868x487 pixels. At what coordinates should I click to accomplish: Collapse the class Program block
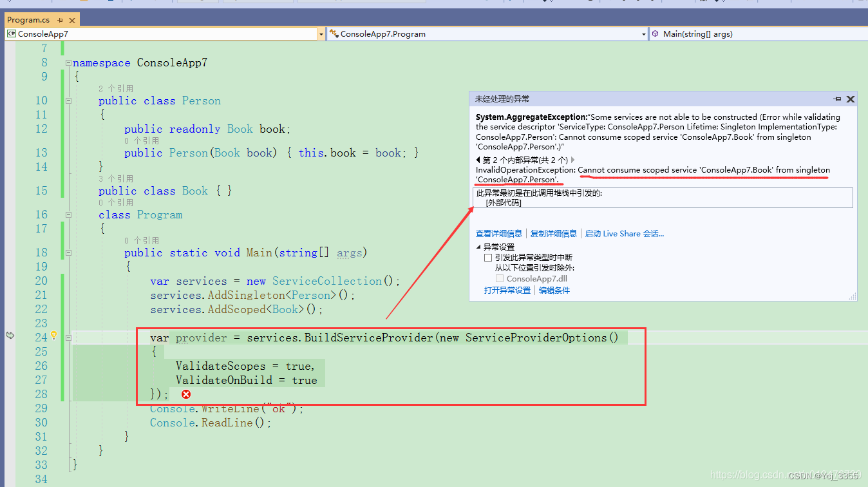pos(68,215)
